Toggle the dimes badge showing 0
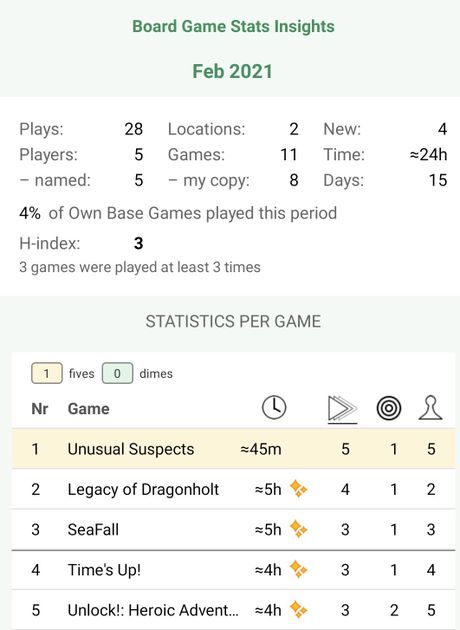 coord(117,373)
